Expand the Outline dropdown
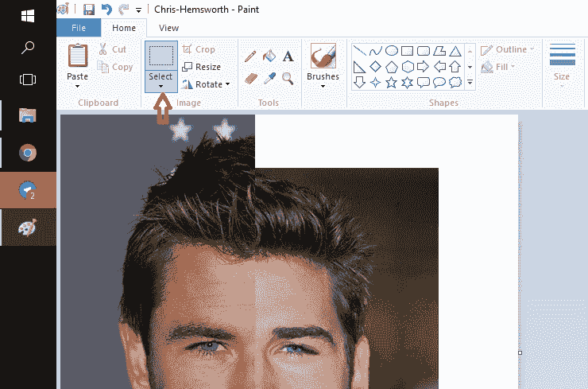 pyautogui.click(x=532, y=49)
